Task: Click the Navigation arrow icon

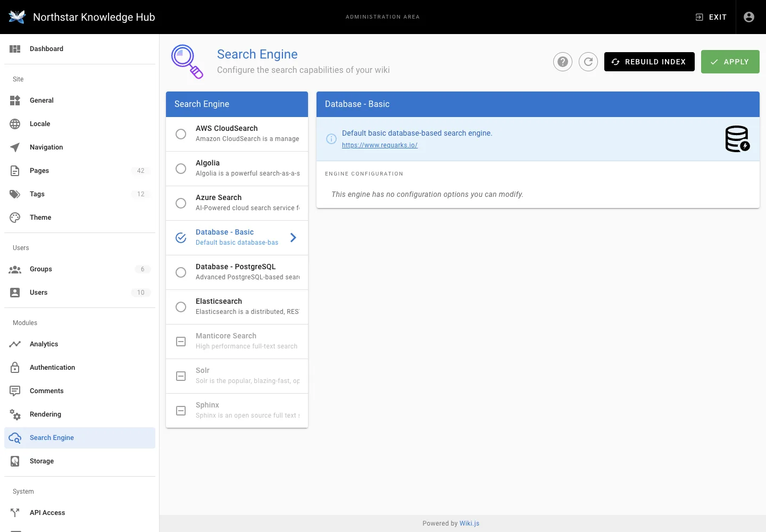Action: coord(15,147)
